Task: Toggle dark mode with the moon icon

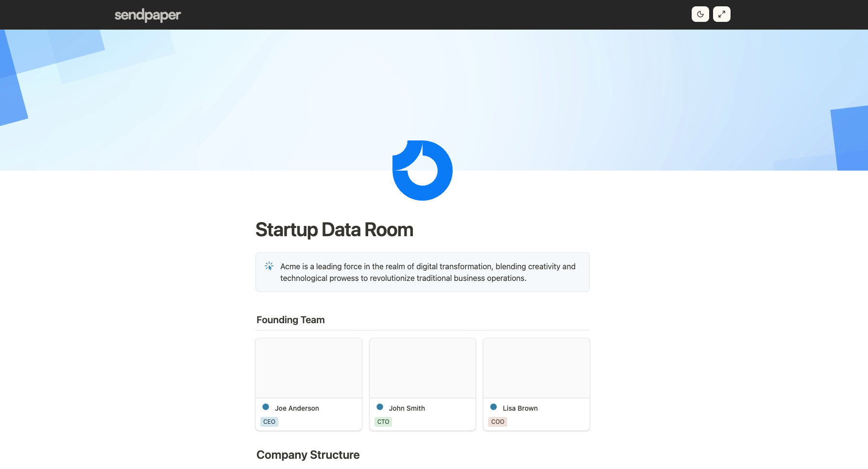Action: pos(700,14)
